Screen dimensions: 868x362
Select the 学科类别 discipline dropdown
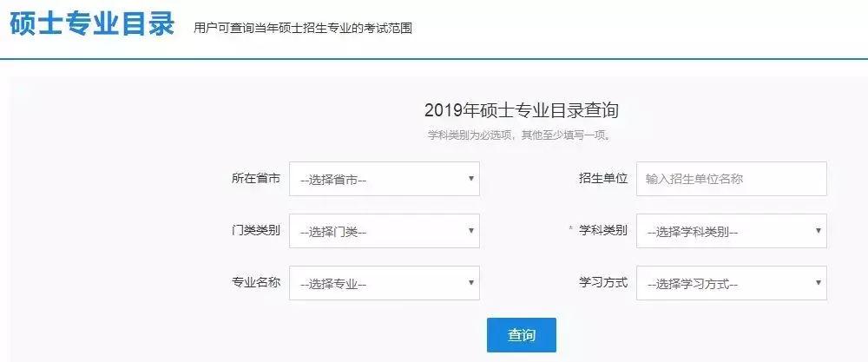731,232
